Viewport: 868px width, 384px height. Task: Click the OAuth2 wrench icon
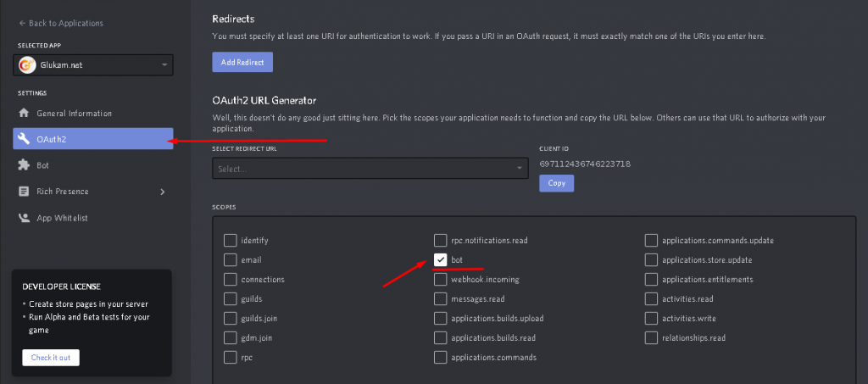pos(24,139)
